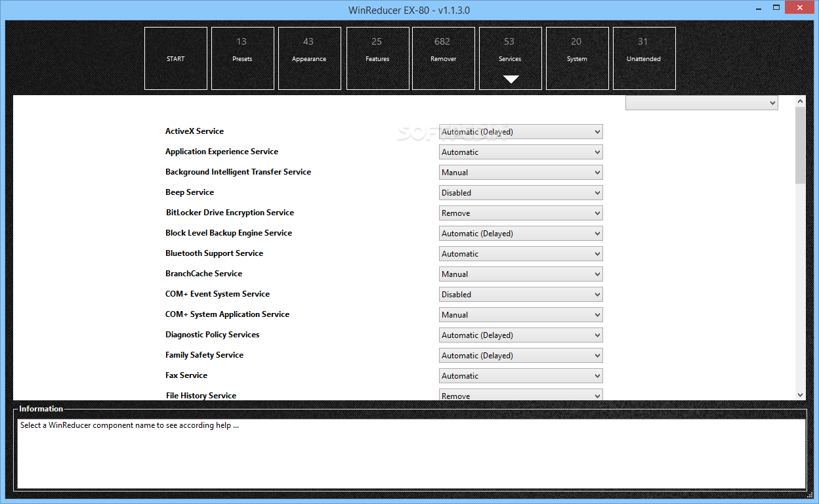Open COM+ System Application Service dropdown

[x=521, y=315]
